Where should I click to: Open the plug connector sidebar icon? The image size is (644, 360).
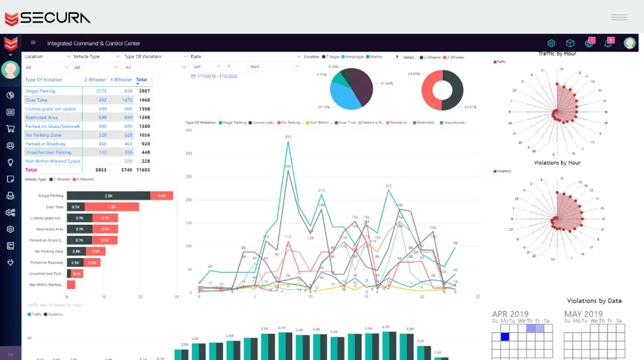(x=10, y=263)
